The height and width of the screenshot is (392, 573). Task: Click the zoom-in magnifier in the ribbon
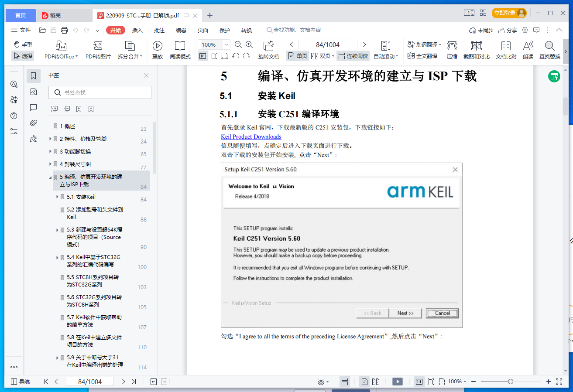[249, 44]
